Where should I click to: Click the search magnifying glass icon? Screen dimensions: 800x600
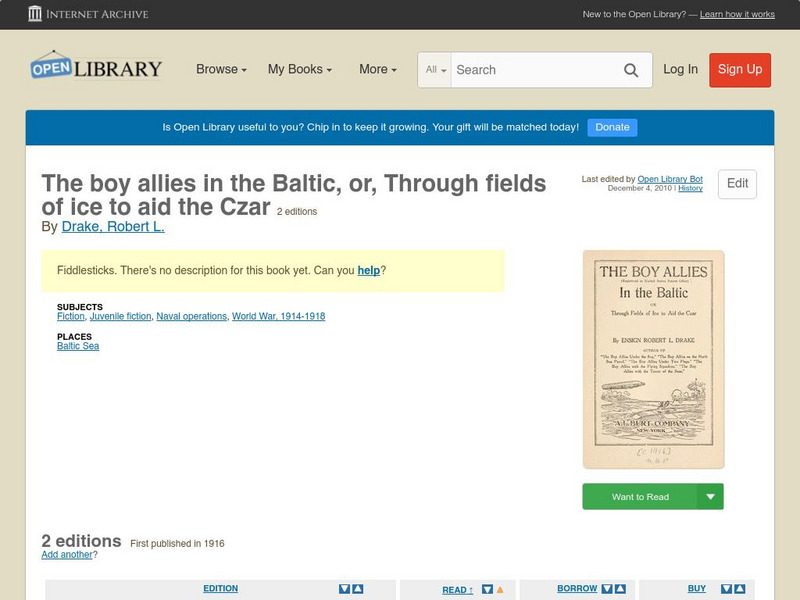pos(631,70)
